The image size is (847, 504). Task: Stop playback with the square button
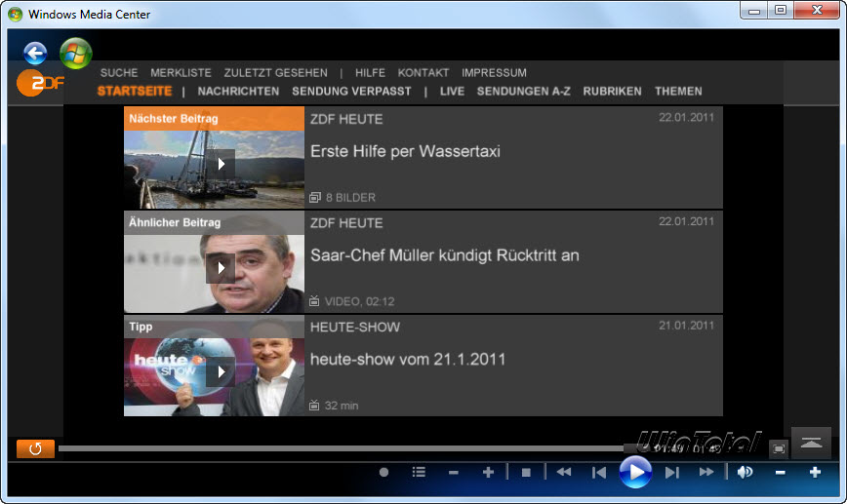point(526,473)
